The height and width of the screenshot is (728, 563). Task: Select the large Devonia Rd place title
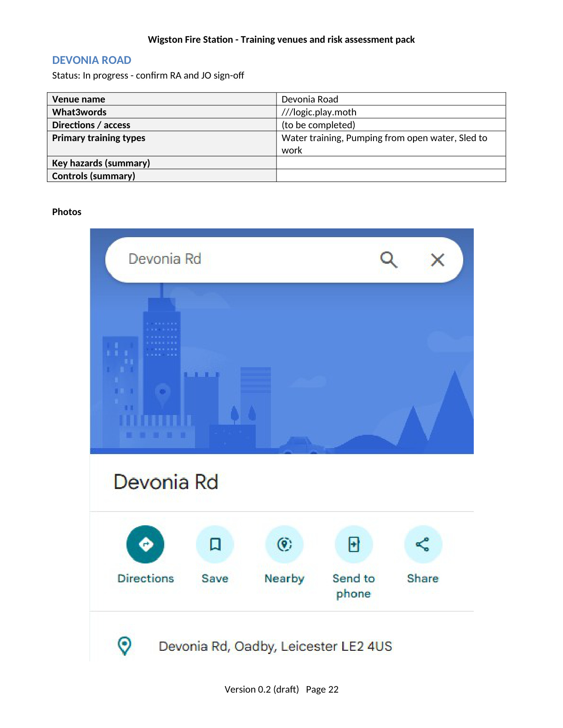tap(166, 482)
